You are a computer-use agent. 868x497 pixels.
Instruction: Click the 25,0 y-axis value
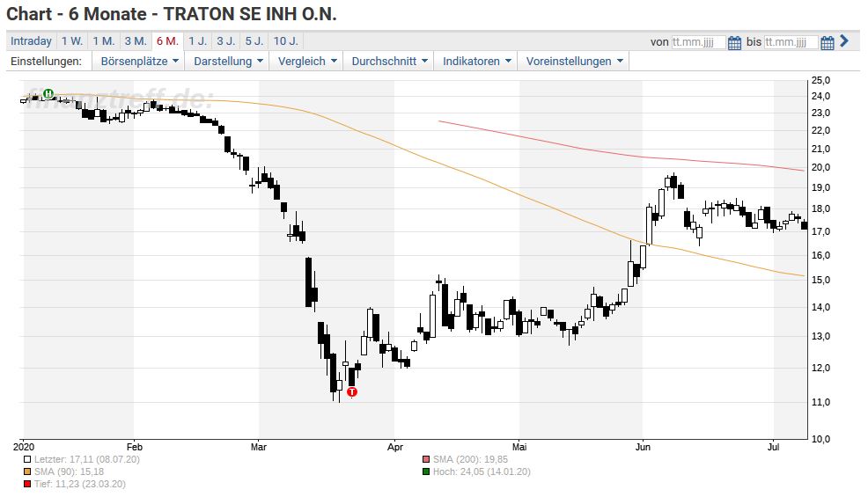click(x=820, y=80)
